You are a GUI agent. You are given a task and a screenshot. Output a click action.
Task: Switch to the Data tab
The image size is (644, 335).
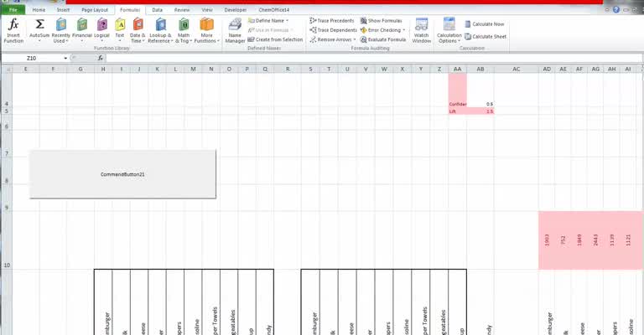coord(157,9)
